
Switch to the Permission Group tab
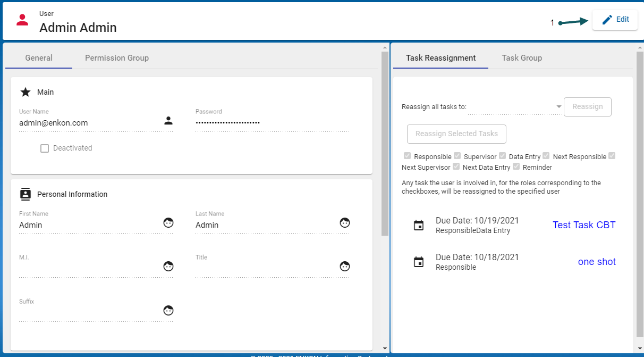117,58
